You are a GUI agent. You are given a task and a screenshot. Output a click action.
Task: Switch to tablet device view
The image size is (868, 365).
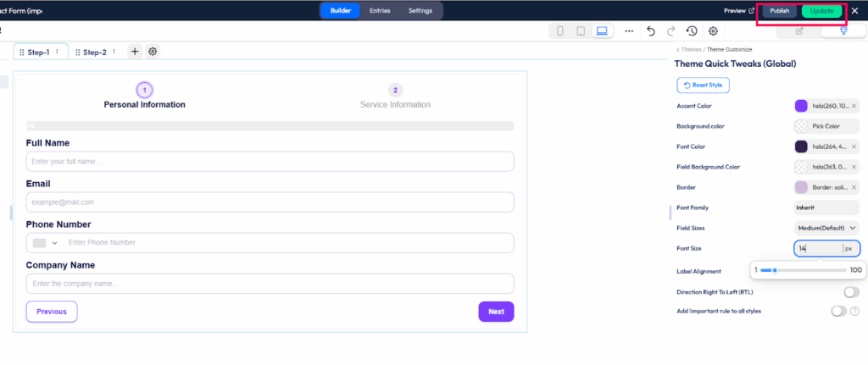tap(581, 31)
